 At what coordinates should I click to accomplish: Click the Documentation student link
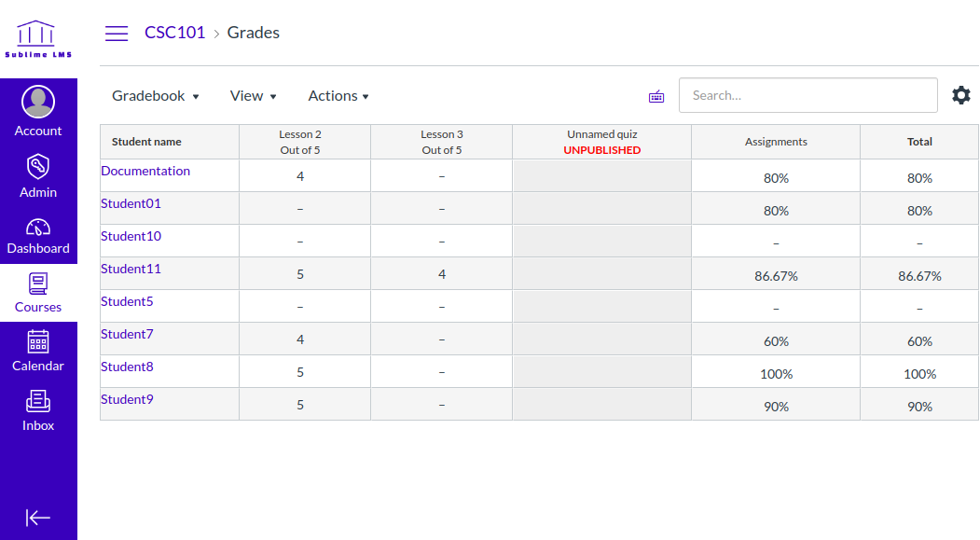[x=145, y=171]
